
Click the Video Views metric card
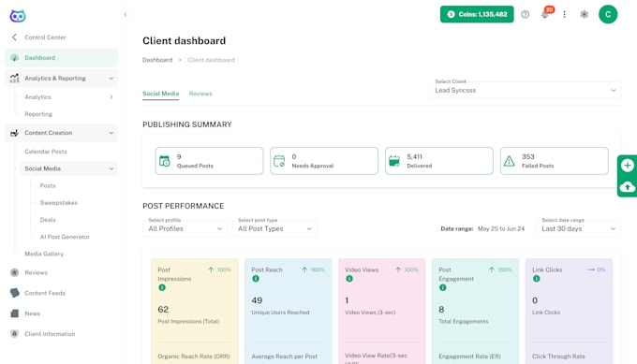coord(382,312)
